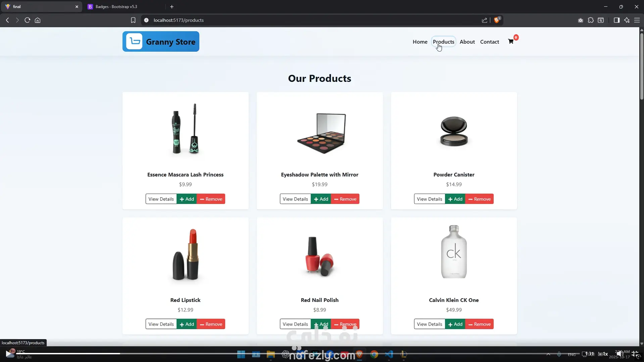Remove Eyeshadow Palette with Mirror from cart
The height and width of the screenshot is (362, 644).
coord(345,199)
